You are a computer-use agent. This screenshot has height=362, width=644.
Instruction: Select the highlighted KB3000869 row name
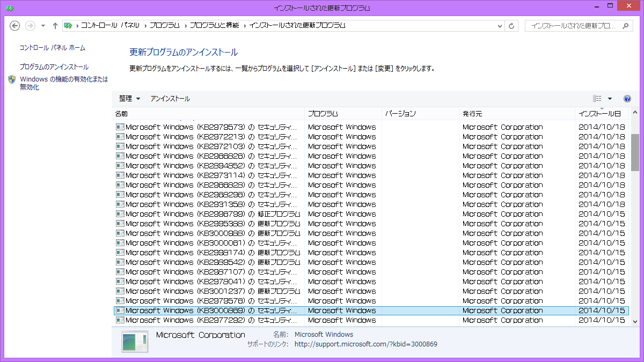(x=211, y=311)
